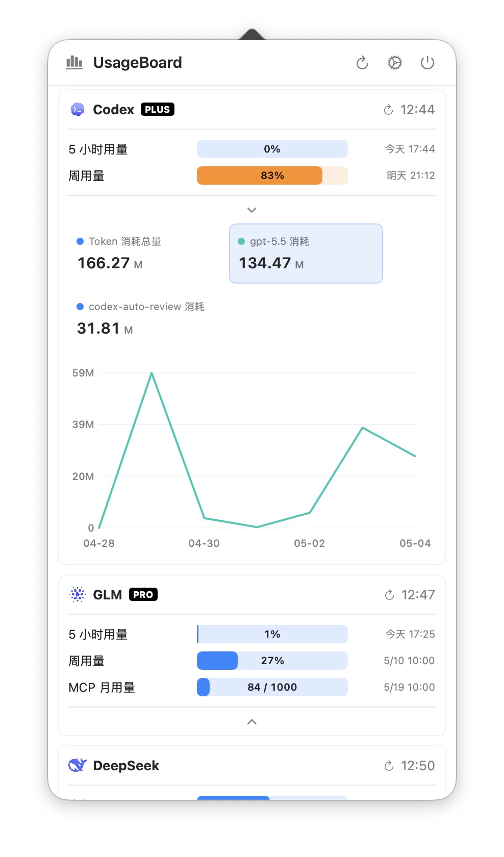
Task: Click the 明天 21:12 reset time
Action: click(411, 175)
